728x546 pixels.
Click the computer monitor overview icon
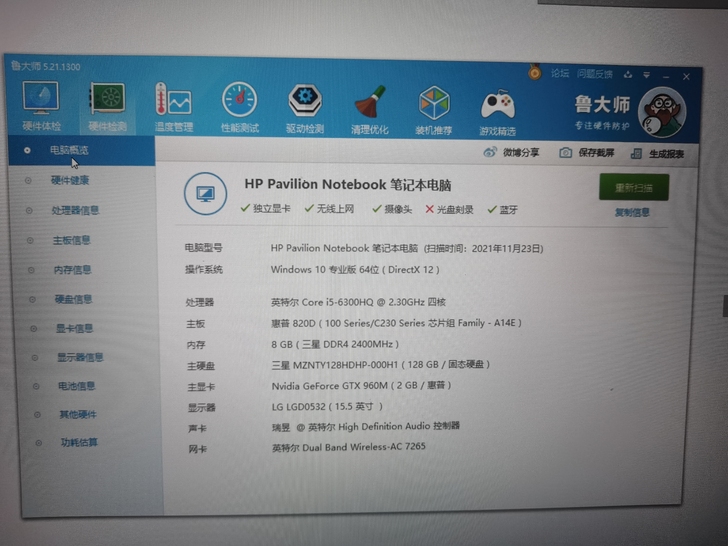[x=205, y=194]
